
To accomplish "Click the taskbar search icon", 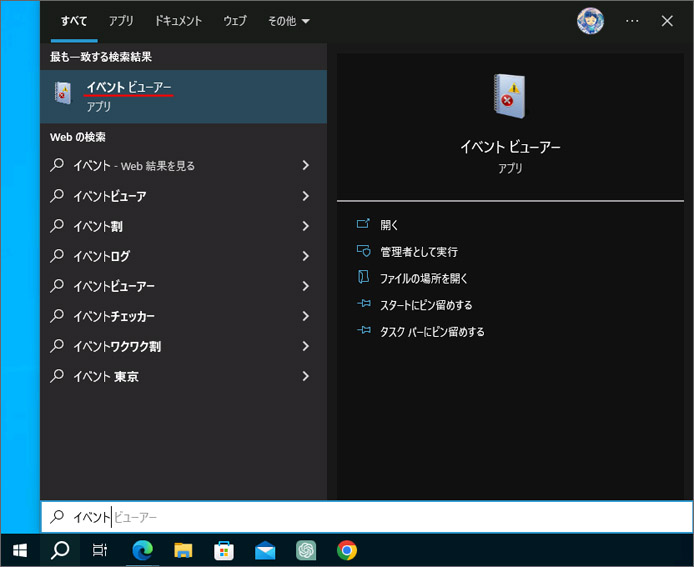I will [x=60, y=550].
